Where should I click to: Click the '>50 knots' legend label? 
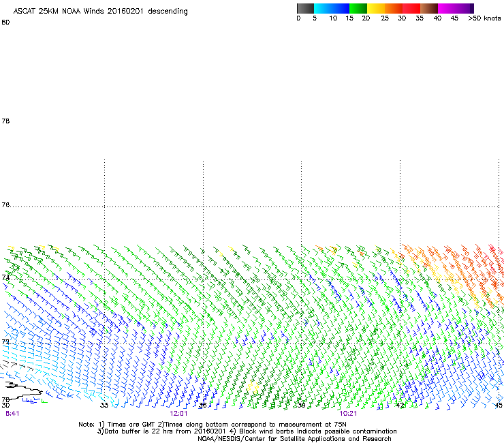coord(484,18)
